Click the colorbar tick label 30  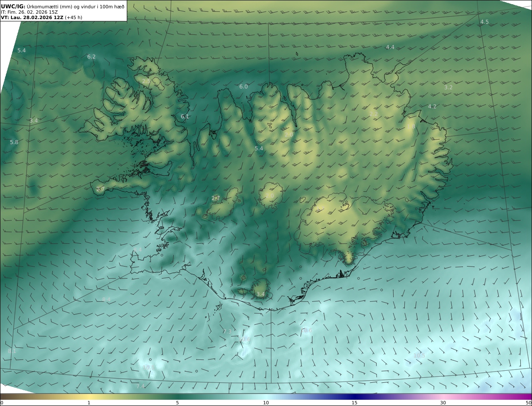pyautogui.click(x=443, y=403)
